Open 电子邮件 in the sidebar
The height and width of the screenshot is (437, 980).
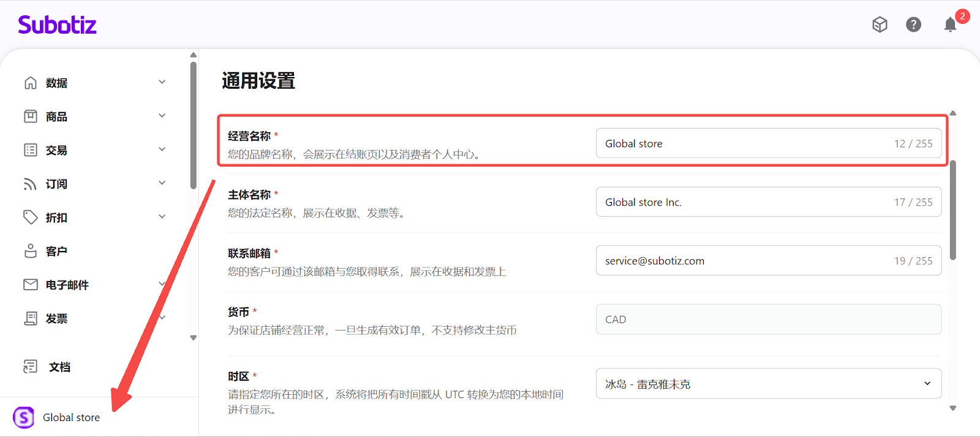click(67, 285)
